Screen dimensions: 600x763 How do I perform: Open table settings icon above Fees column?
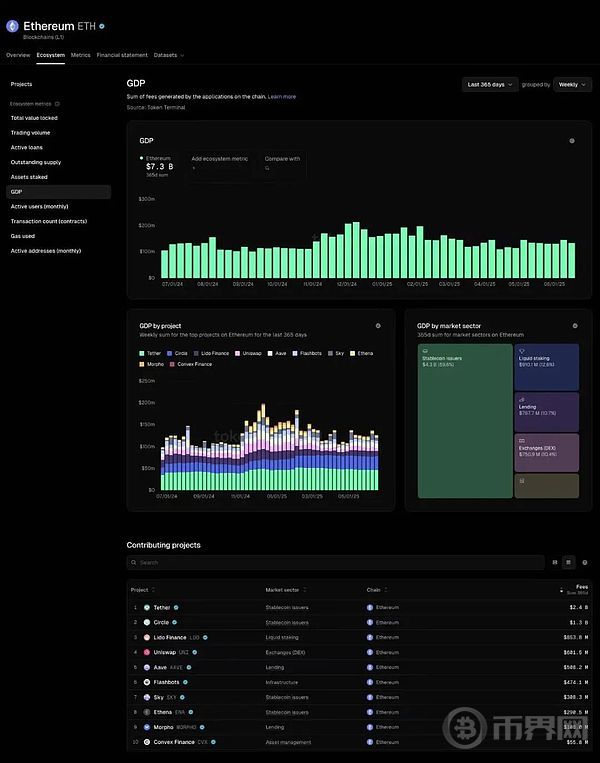coord(584,562)
